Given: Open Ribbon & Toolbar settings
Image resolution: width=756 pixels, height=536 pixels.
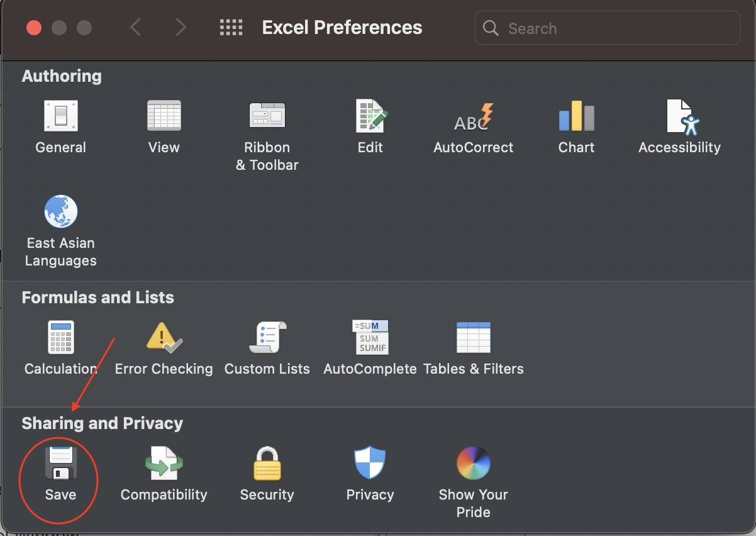Looking at the screenshot, I should [267, 117].
